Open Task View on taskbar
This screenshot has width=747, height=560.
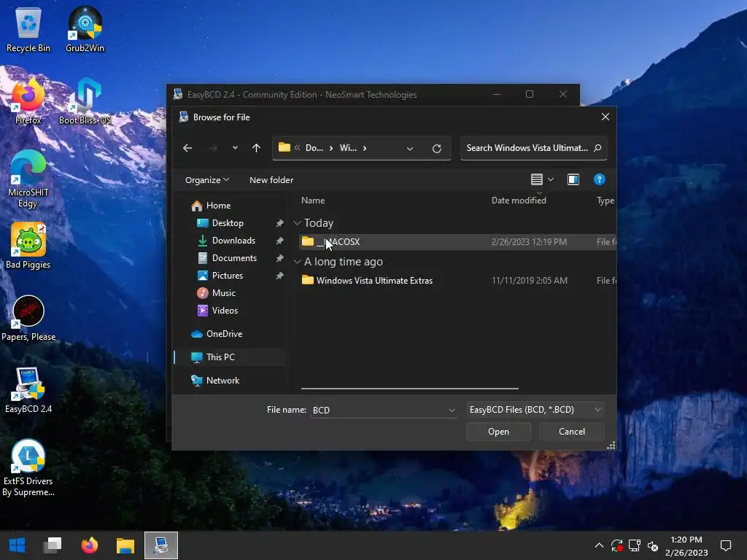click(x=53, y=545)
